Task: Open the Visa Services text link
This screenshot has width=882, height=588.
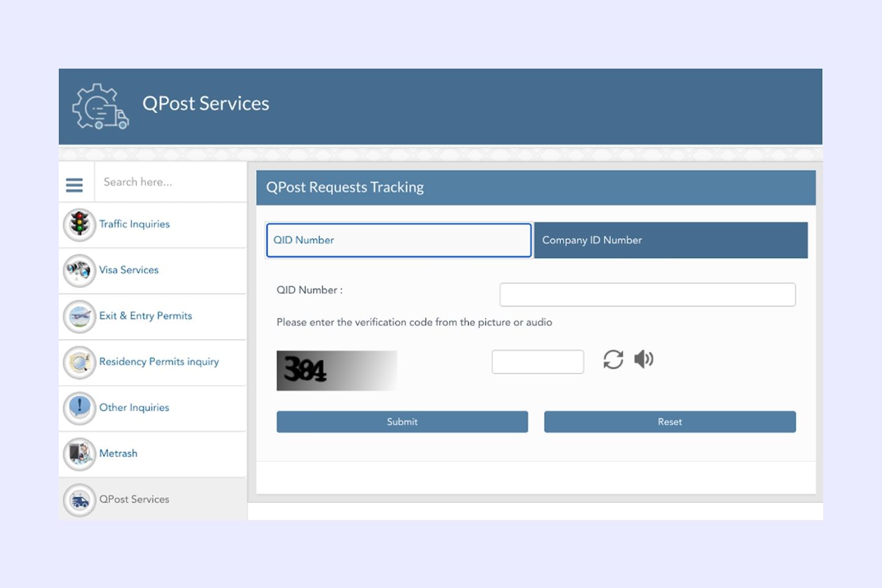Action: pos(129,270)
